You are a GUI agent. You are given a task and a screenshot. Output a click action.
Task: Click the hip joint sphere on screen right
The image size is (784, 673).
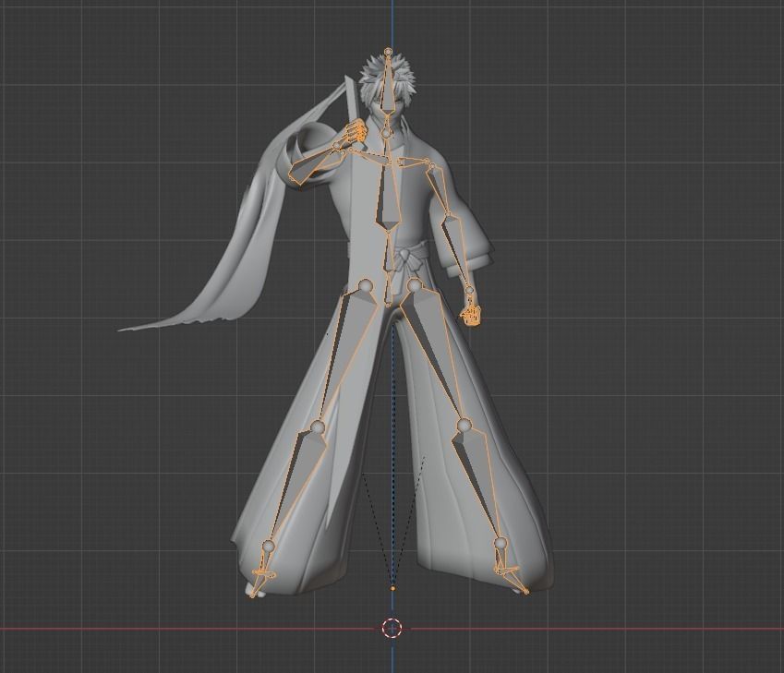click(415, 285)
